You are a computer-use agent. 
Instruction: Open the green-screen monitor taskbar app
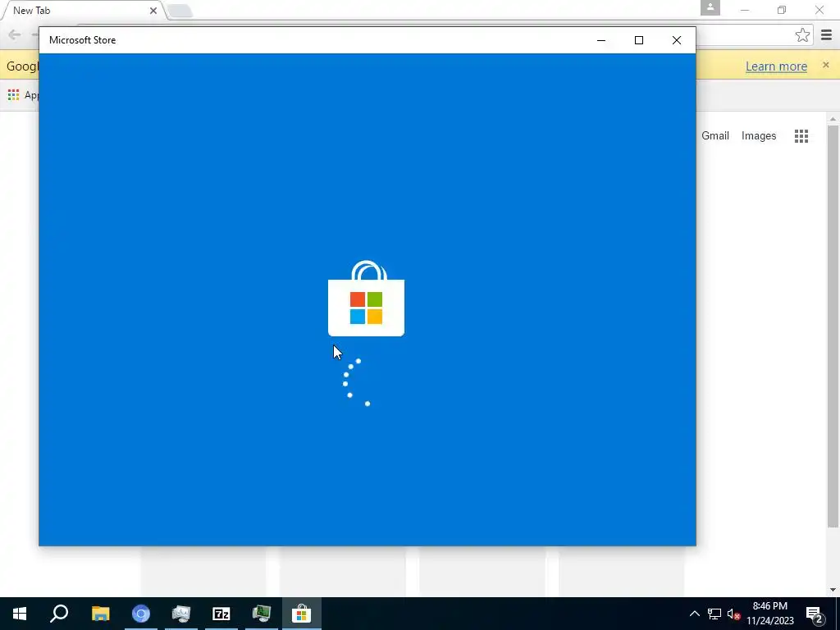pyautogui.click(x=262, y=614)
